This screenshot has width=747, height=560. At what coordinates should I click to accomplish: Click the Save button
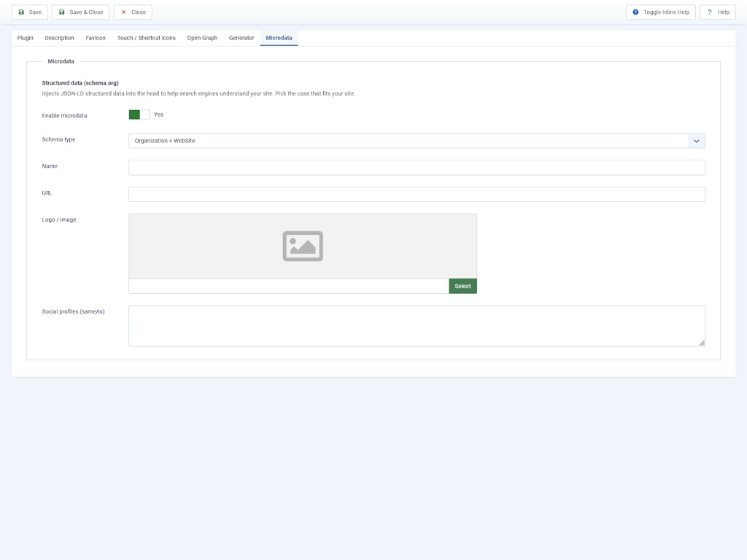click(x=29, y=12)
